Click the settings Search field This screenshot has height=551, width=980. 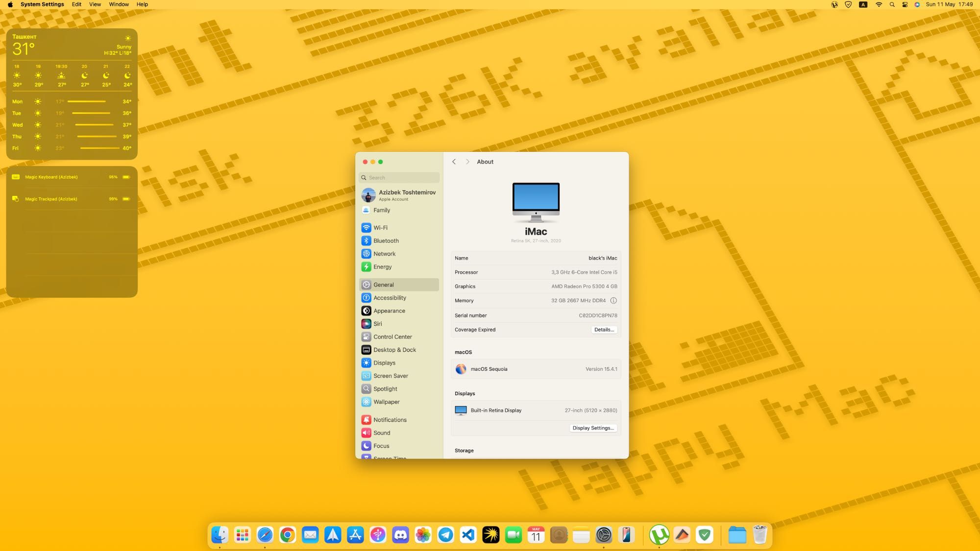pos(399,178)
